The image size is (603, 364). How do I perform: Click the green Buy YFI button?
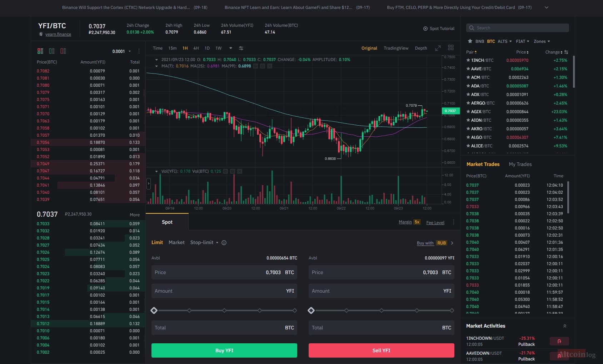coord(224,350)
